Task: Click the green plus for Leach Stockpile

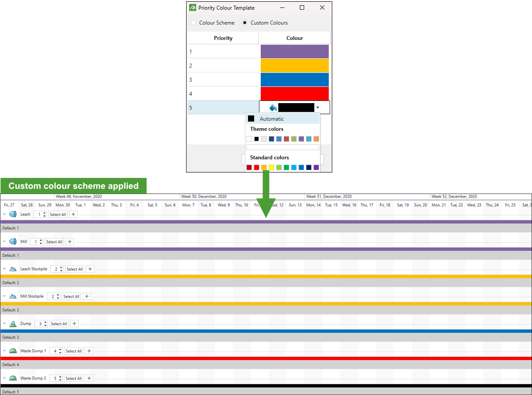Action: click(x=90, y=269)
